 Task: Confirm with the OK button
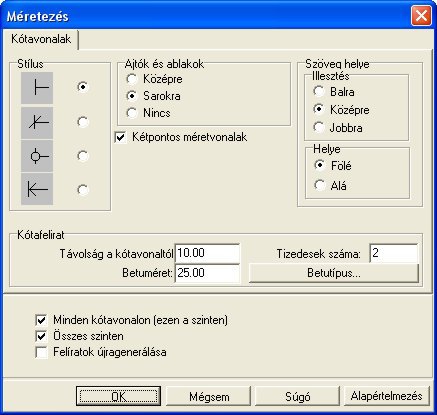coord(118,396)
